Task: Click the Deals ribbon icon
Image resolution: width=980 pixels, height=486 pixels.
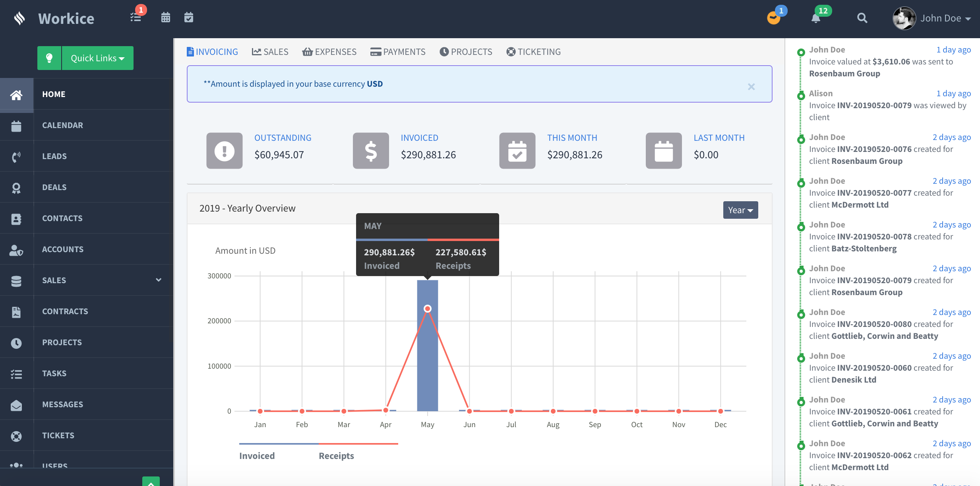Action: pos(16,188)
